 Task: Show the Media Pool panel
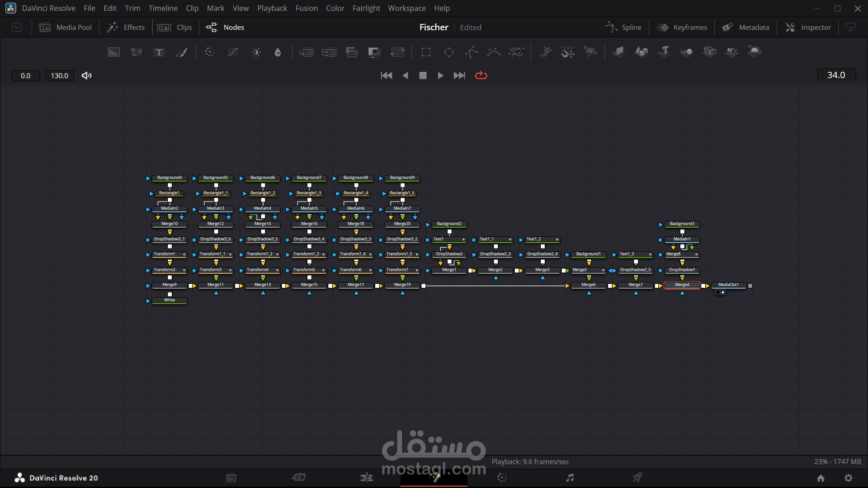(66, 28)
